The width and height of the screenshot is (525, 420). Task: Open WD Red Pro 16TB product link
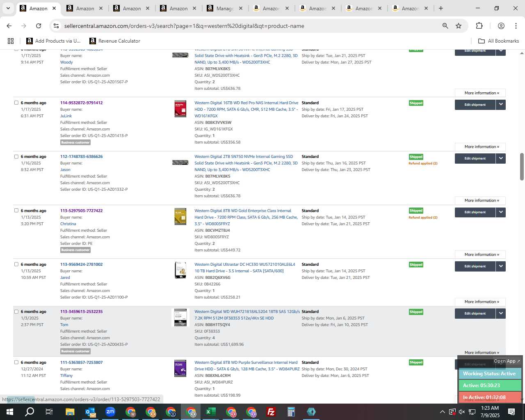[x=247, y=110]
